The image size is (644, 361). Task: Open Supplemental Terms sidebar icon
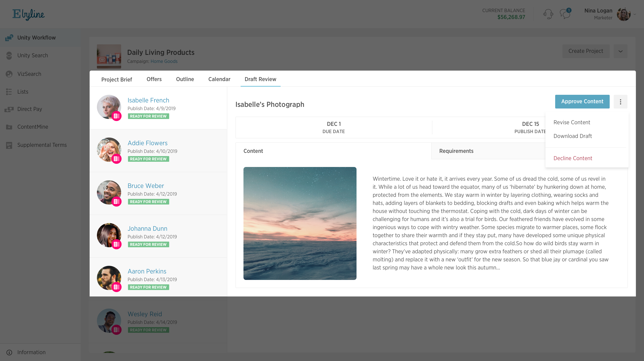[9, 145]
